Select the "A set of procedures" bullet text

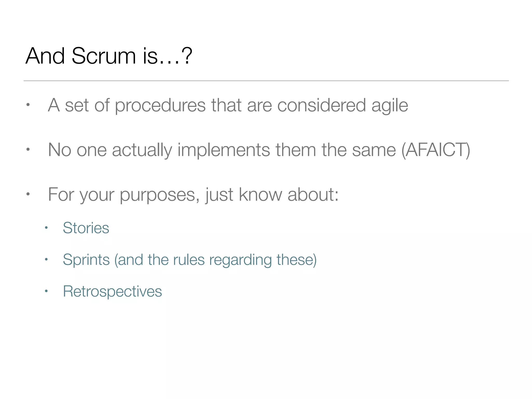pos(228,105)
